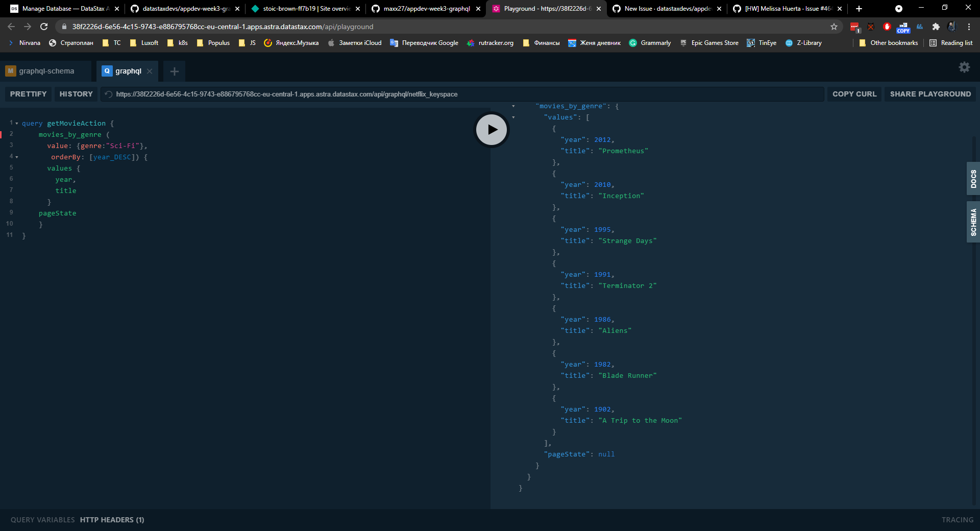
Task: Switch to the graphql-schema tab
Action: [46, 71]
